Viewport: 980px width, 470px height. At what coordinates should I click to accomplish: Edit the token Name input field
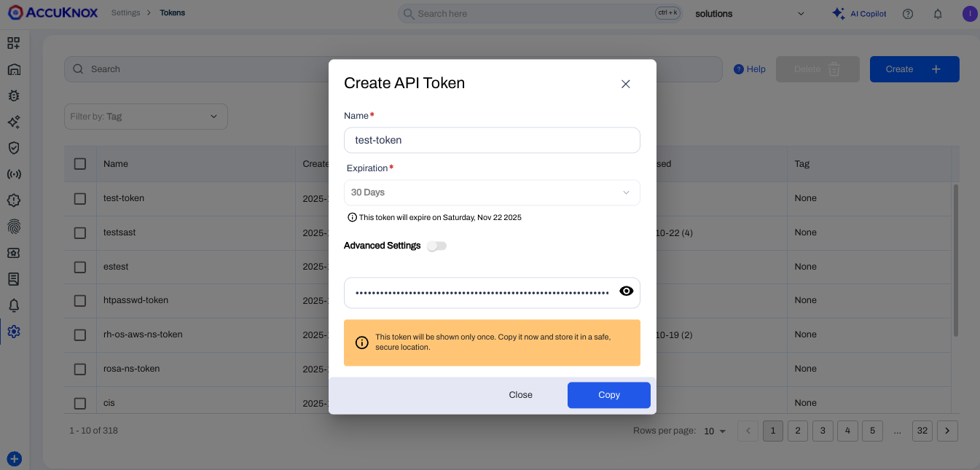pyautogui.click(x=492, y=140)
